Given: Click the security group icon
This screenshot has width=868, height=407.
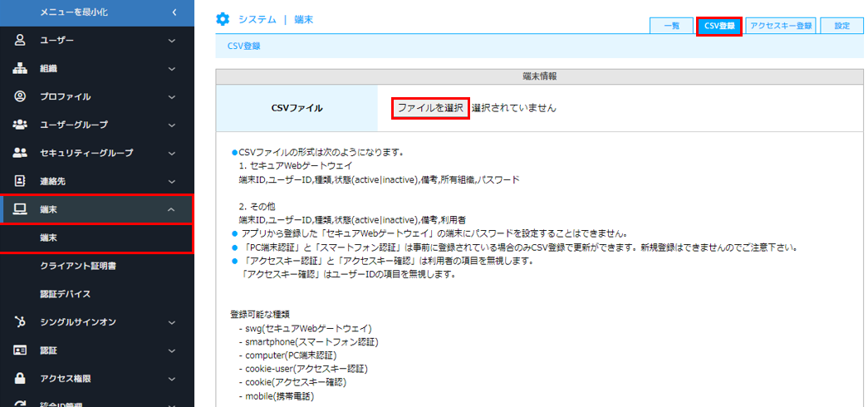Looking at the screenshot, I should [x=20, y=153].
